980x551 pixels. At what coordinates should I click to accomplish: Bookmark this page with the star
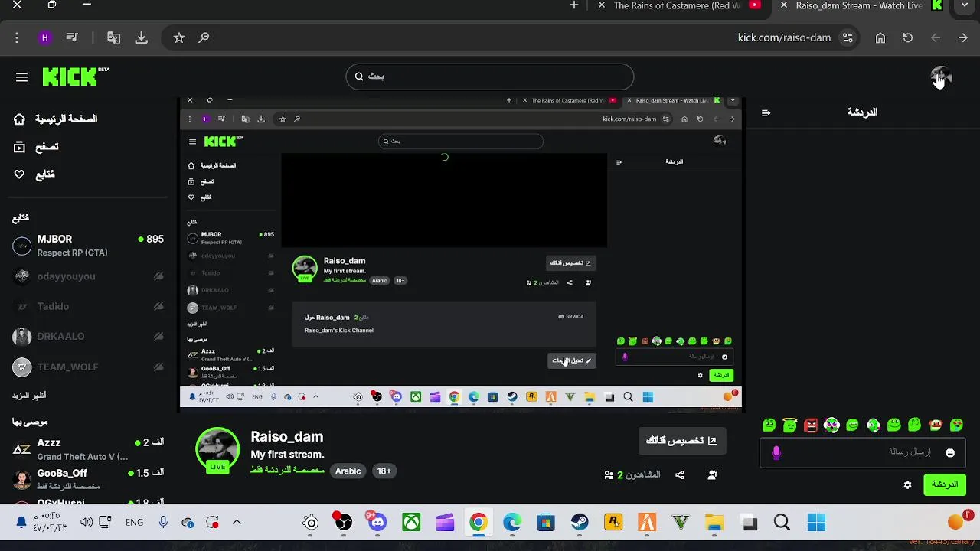pos(178,37)
